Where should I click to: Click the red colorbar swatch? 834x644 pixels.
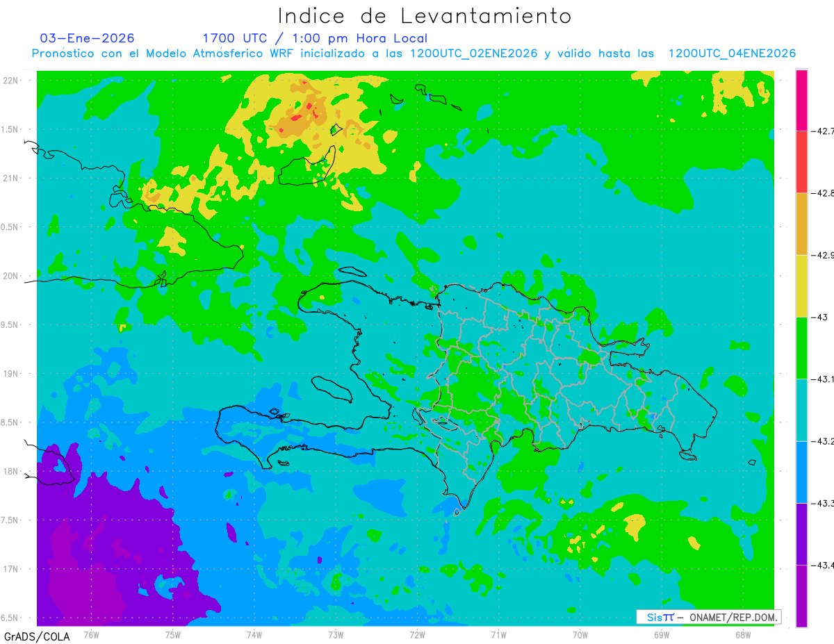(801, 162)
